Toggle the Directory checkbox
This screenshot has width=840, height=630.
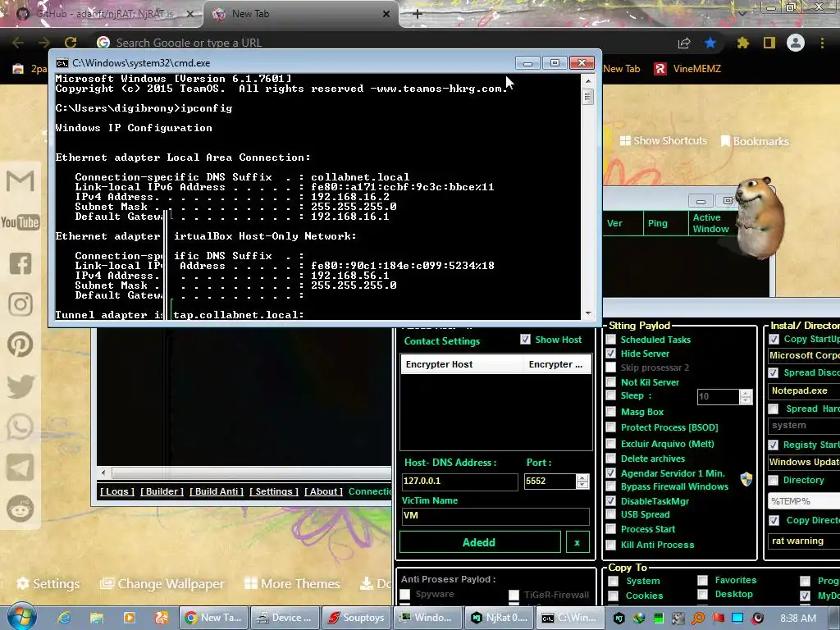click(x=773, y=480)
